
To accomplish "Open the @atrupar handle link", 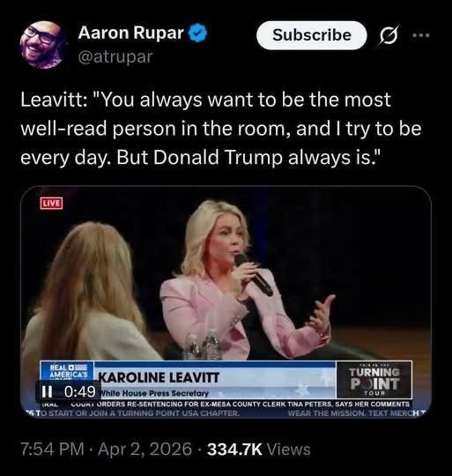I will click(x=115, y=56).
